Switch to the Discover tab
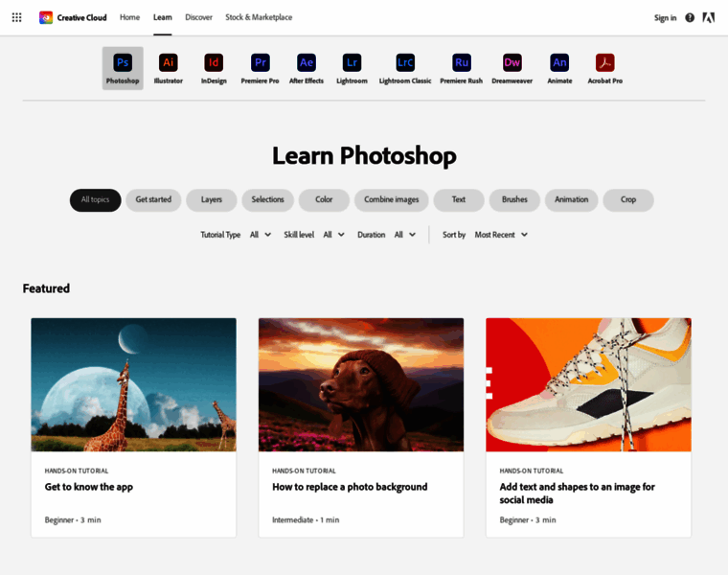The width and height of the screenshot is (728, 575). tap(198, 17)
